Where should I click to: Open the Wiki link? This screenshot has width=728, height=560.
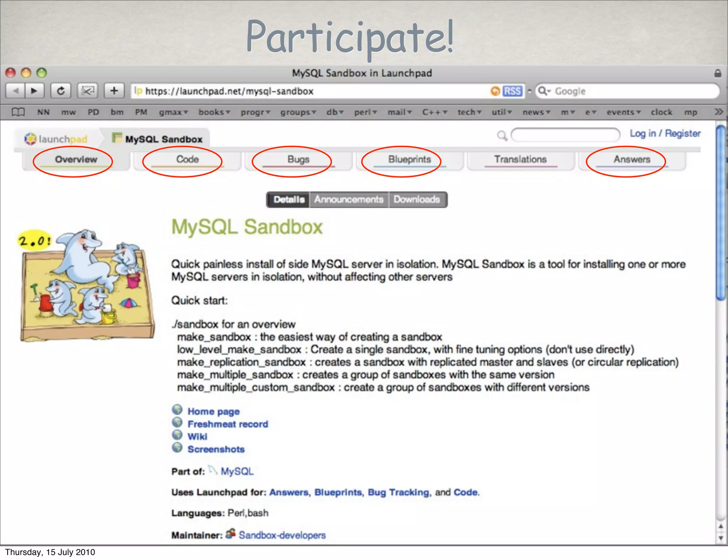point(197,437)
